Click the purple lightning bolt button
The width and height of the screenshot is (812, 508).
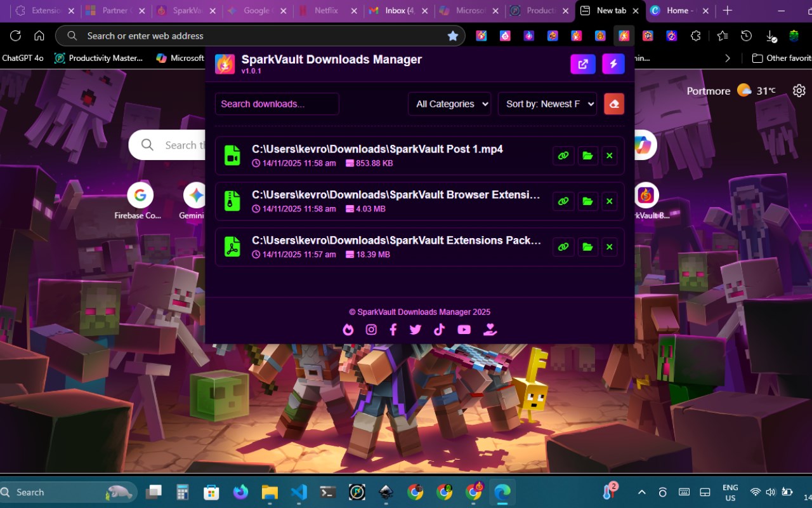pos(613,64)
